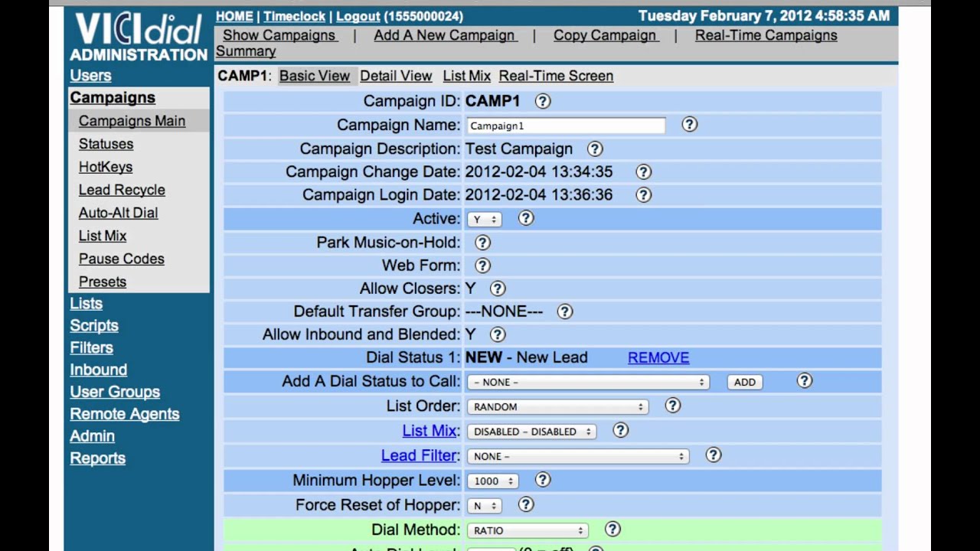The image size is (980, 551).
Task: Open help icon for Campaign Login Date
Action: (644, 194)
